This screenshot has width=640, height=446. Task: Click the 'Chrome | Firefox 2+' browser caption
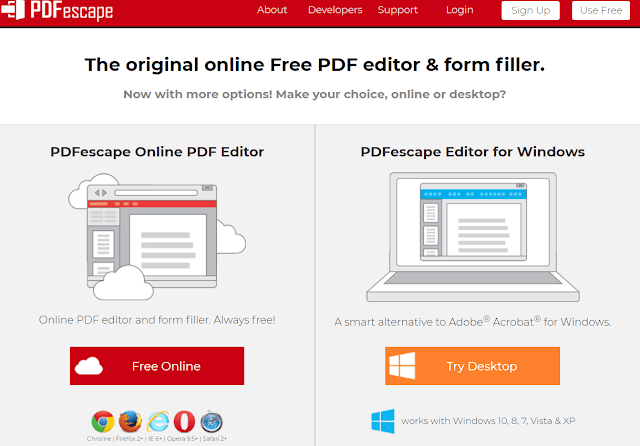point(157,439)
